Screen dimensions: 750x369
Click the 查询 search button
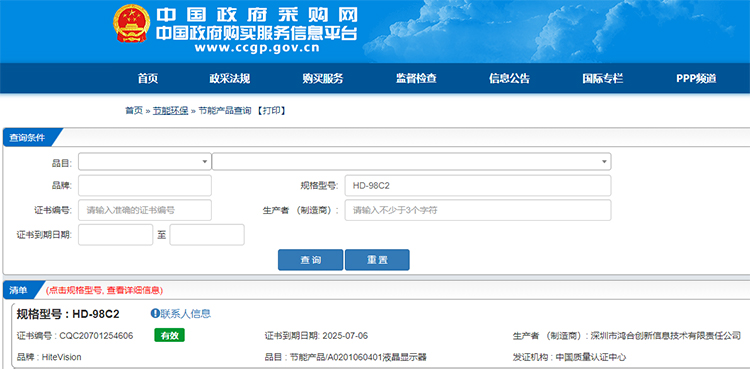(310, 260)
